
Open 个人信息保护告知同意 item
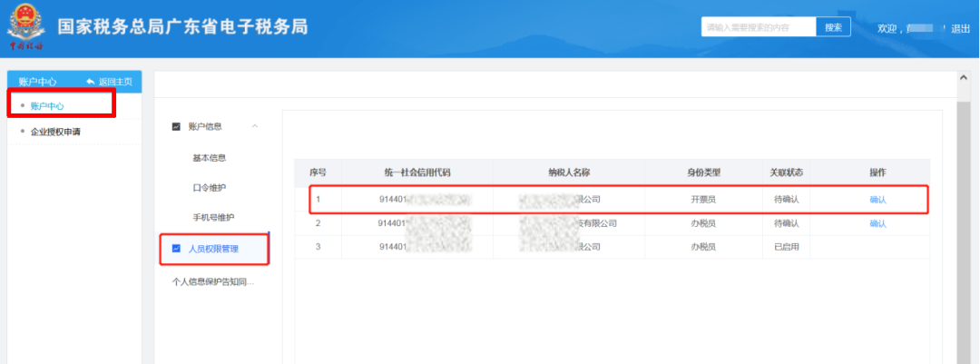[x=214, y=281]
